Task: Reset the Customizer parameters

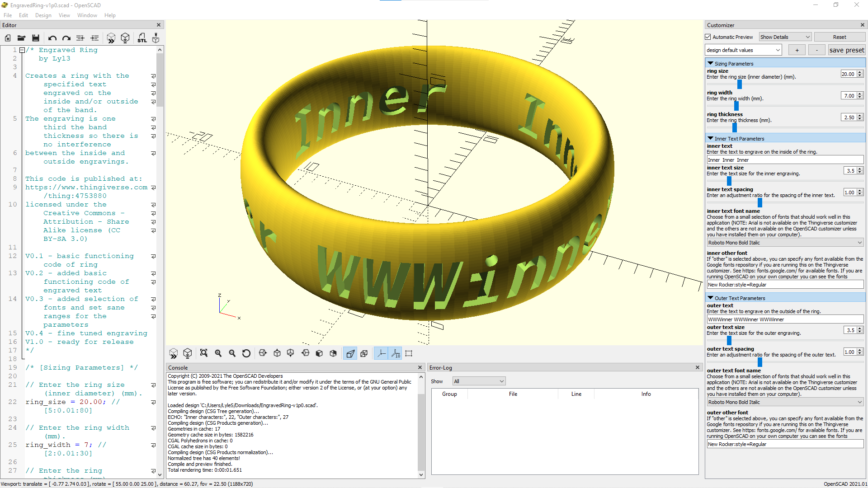Action: [x=840, y=37]
